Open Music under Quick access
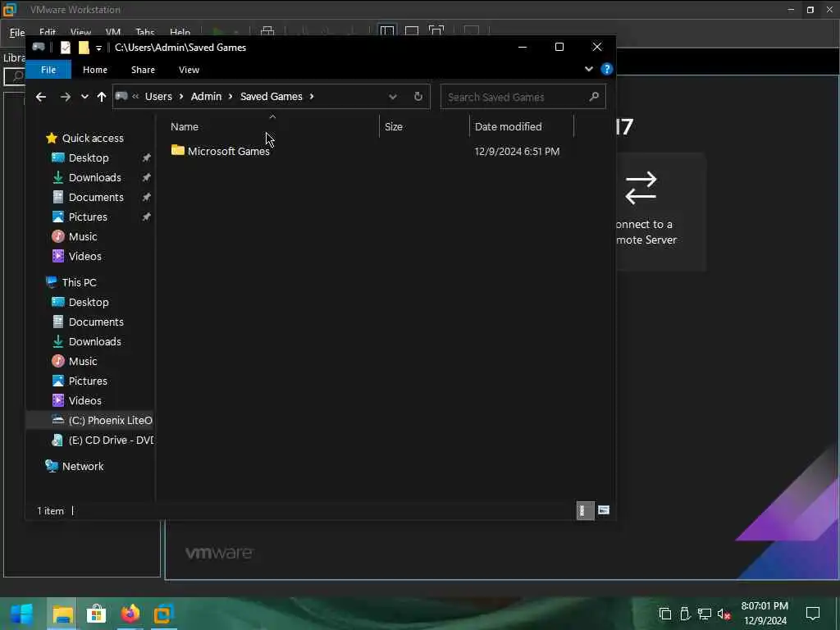This screenshot has height=630, width=840. [83, 237]
